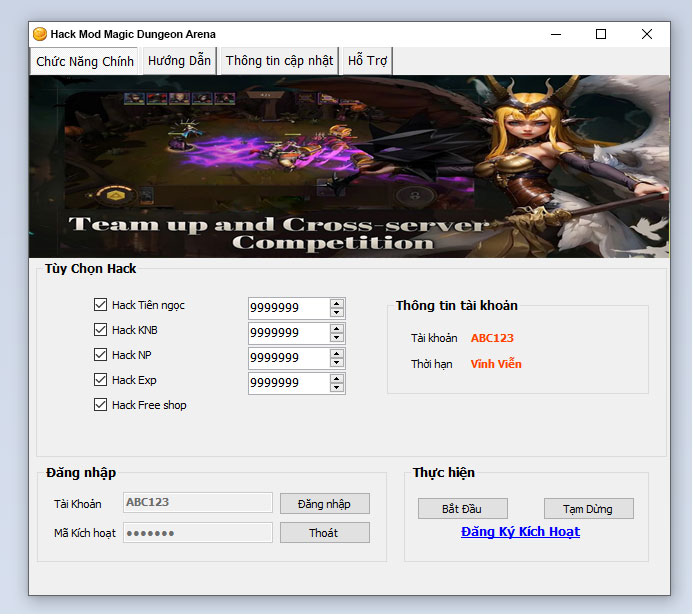The height and width of the screenshot is (616, 693).
Task: Click the Đăng nhập button
Action: (x=325, y=504)
